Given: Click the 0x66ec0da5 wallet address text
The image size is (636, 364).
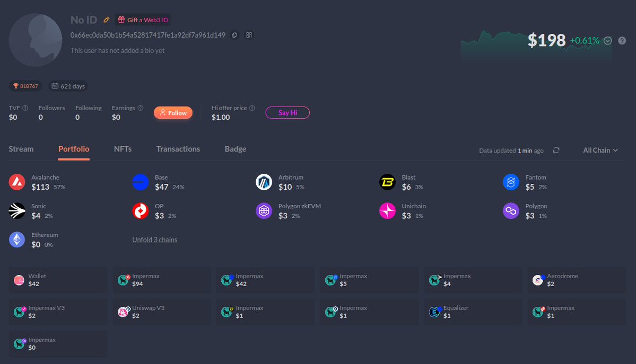Looking at the screenshot, I should click(147, 35).
